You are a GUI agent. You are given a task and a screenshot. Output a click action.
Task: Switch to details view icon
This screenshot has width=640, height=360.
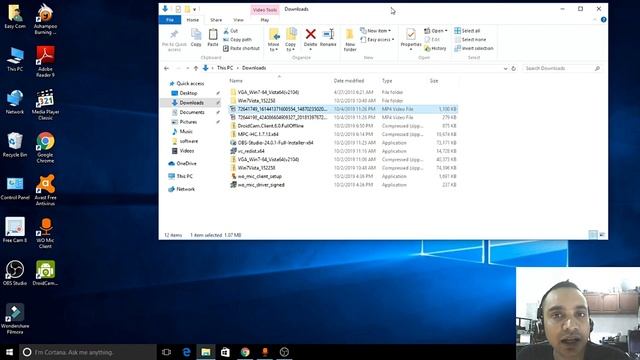pyautogui.click(x=593, y=235)
